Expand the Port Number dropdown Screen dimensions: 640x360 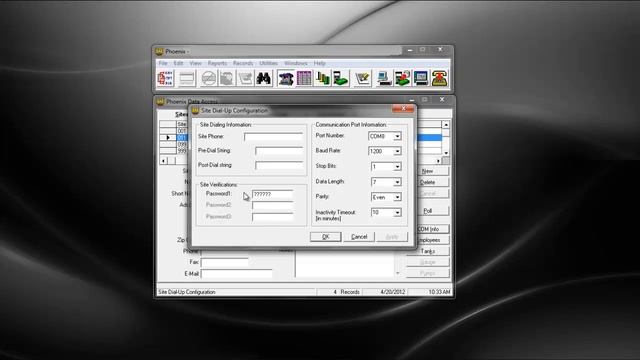(397, 136)
